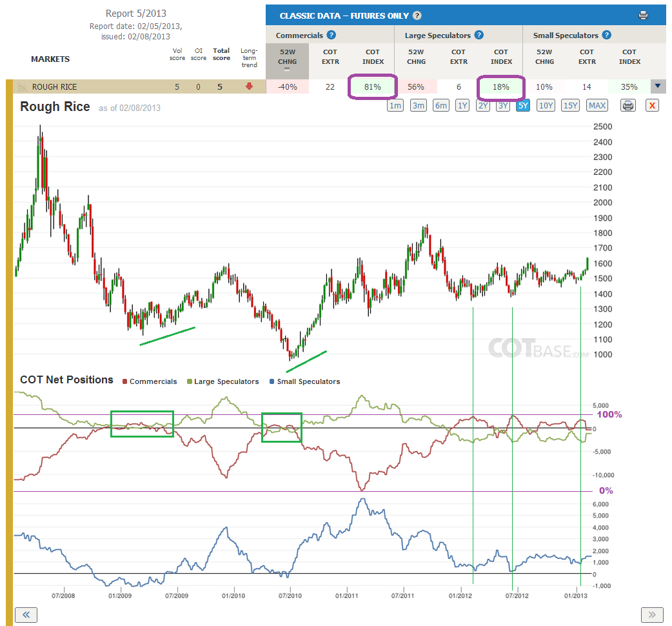Click the red long-term trend arrow
This screenshot has height=626, width=672.
point(249,86)
